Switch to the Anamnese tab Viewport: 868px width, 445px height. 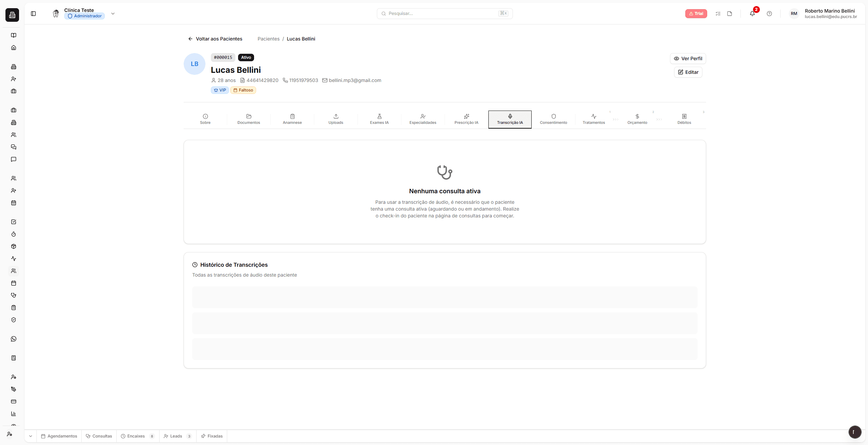(x=292, y=119)
